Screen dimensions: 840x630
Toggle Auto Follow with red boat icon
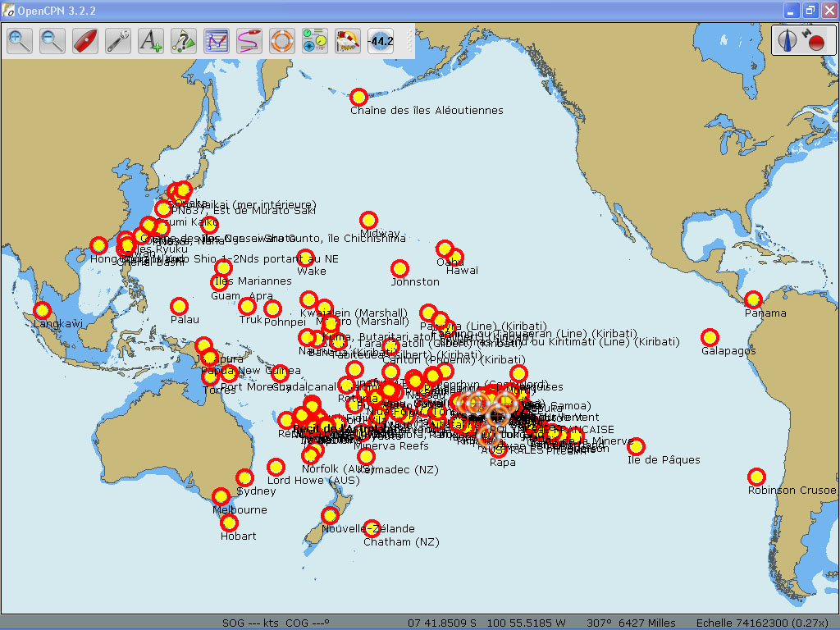click(x=85, y=40)
